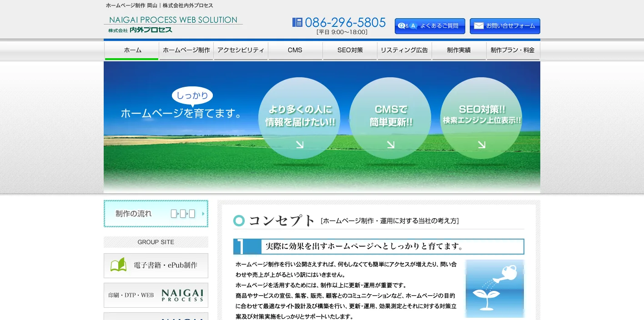Click the コンセプト heading circle icon
The height and width of the screenshot is (320, 644).
[239, 221]
